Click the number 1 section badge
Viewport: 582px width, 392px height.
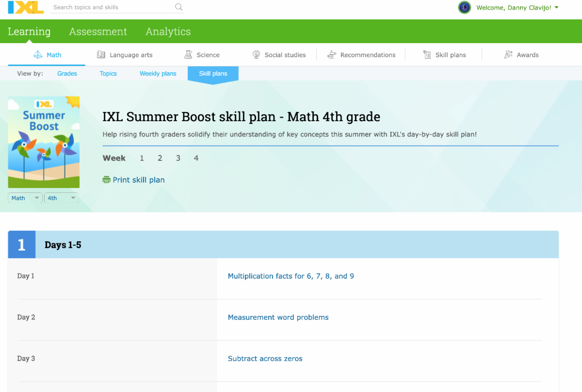coord(21,245)
